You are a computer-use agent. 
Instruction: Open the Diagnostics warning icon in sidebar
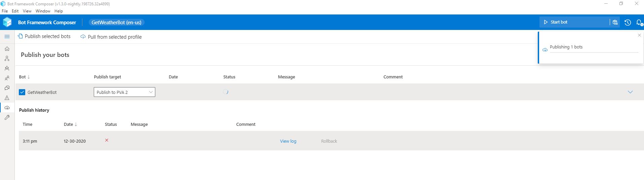[7, 98]
